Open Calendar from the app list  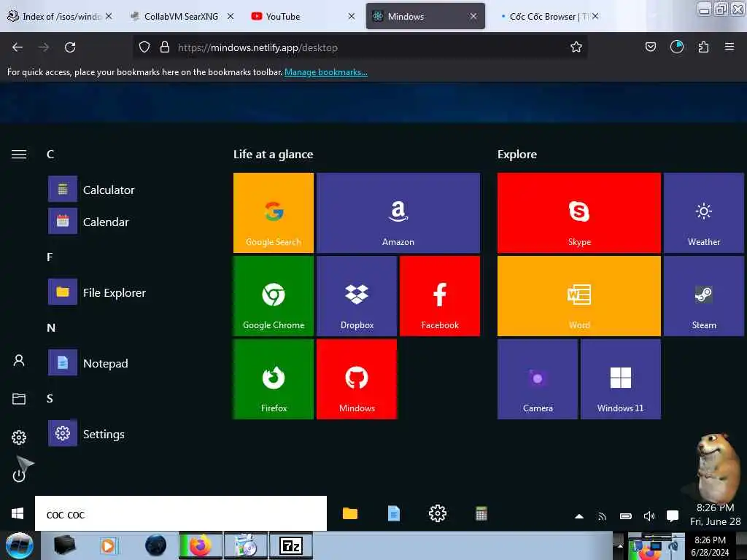88,222
